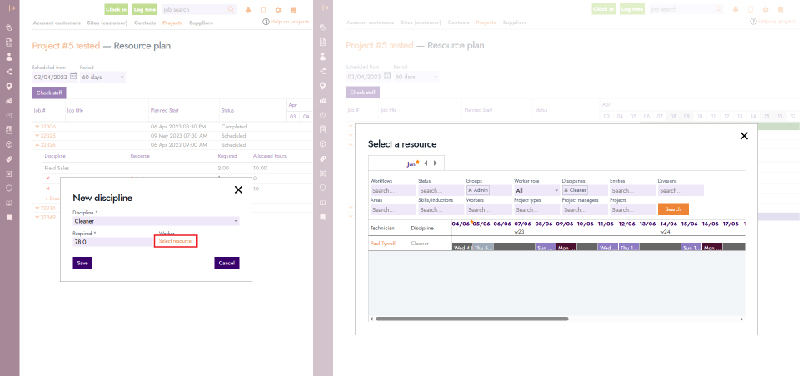Go to previous period in resource dialog
800x376 pixels.
pyautogui.click(x=427, y=163)
